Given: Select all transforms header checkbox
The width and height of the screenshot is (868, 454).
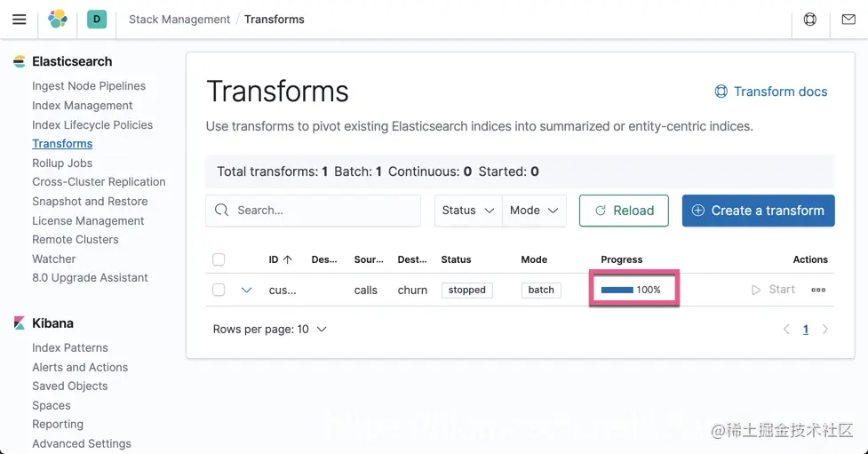Looking at the screenshot, I should pyautogui.click(x=219, y=259).
